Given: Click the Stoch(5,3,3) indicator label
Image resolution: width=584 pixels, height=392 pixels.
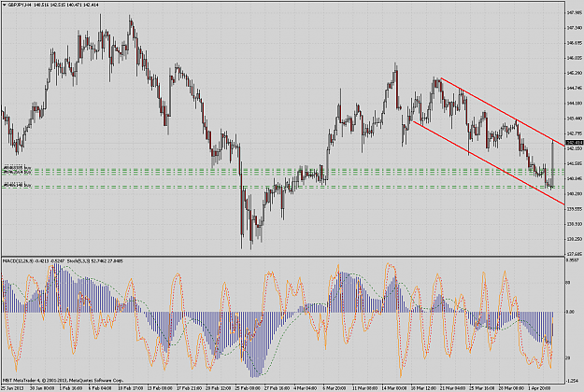Looking at the screenshot, I should tap(78, 261).
